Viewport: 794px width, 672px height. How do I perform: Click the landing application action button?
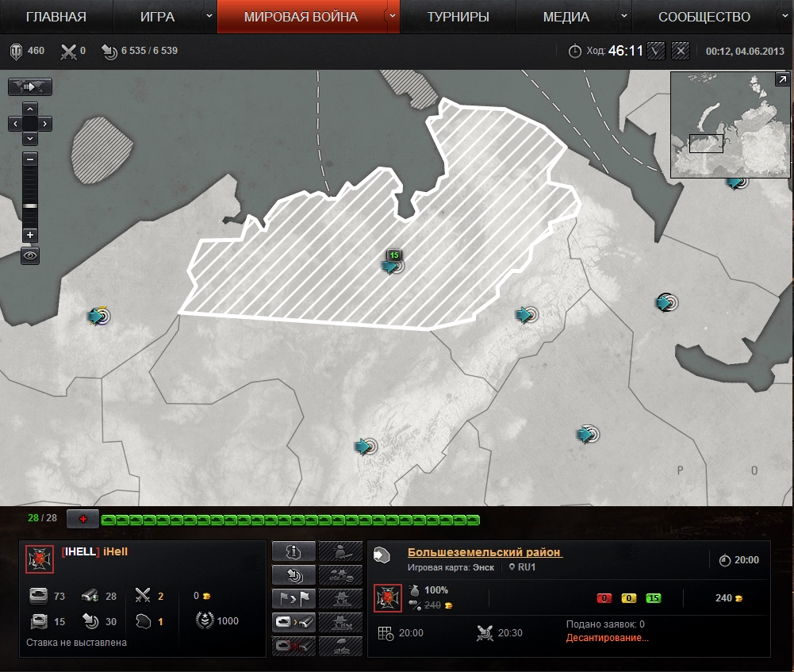[x=293, y=574]
